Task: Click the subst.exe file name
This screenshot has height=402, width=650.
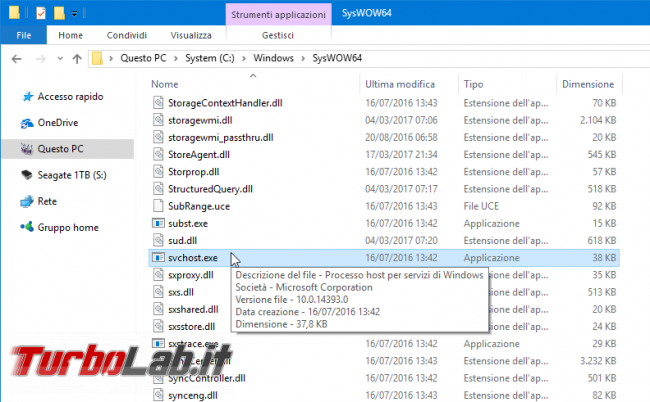Action: [x=188, y=223]
